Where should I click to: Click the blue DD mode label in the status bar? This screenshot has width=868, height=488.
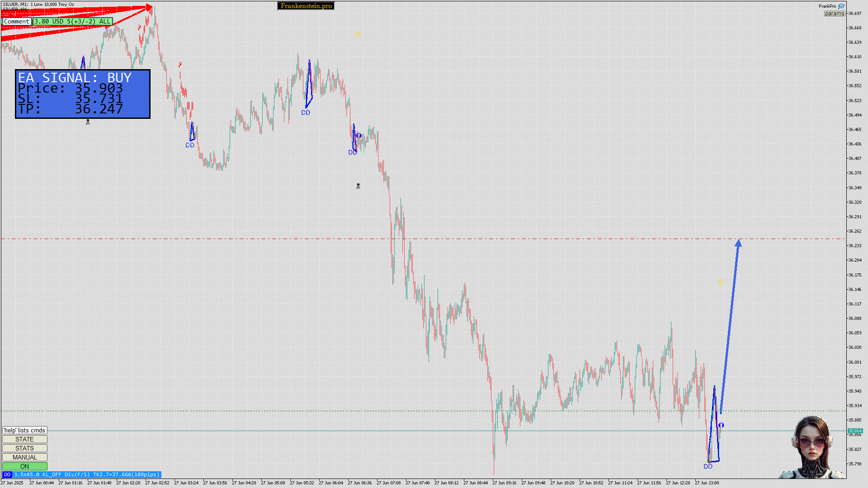point(7,474)
